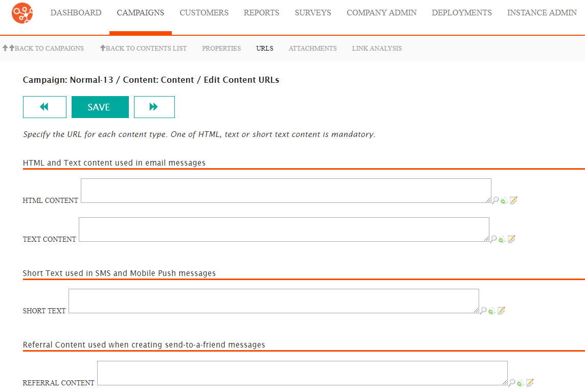Click the SHORT TEXT label
This screenshot has width=585, height=392.
click(x=44, y=311)
